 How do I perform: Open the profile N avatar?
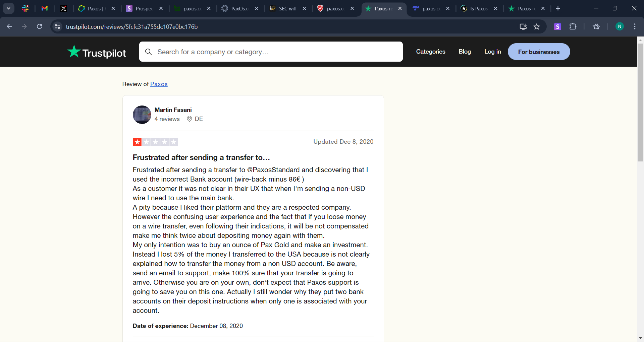click(620, 26)
